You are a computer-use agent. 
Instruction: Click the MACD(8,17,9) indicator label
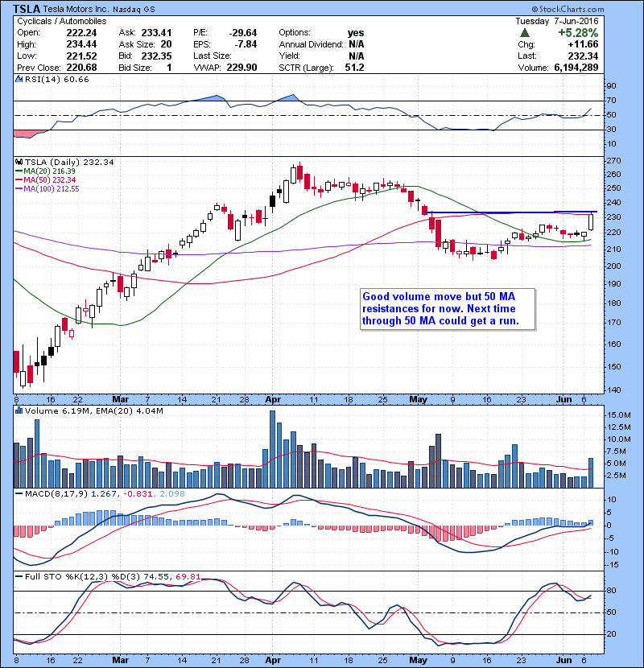[56, 494]
